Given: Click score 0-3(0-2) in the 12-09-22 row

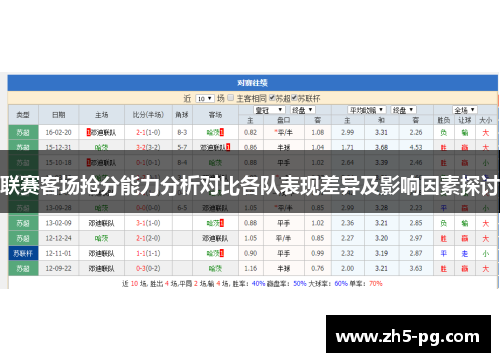Looking at the screenshot, I should 148,268.
